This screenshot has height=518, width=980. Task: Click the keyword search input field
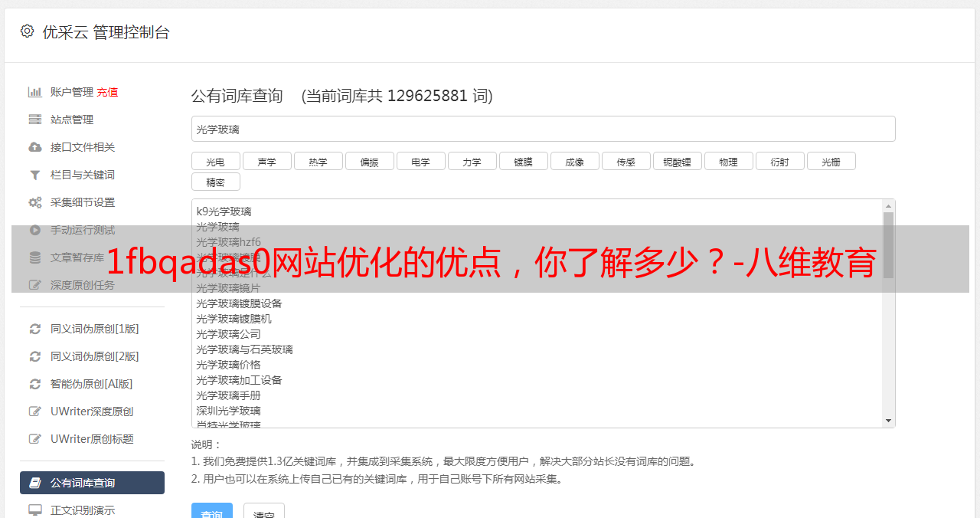click(x=543, y=129)
